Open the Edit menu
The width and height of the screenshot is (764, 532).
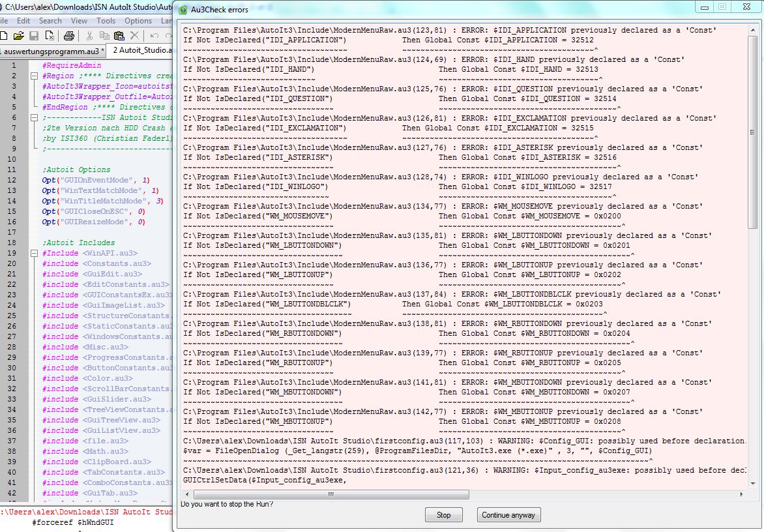pyautogui.click(x=23, y=21)
